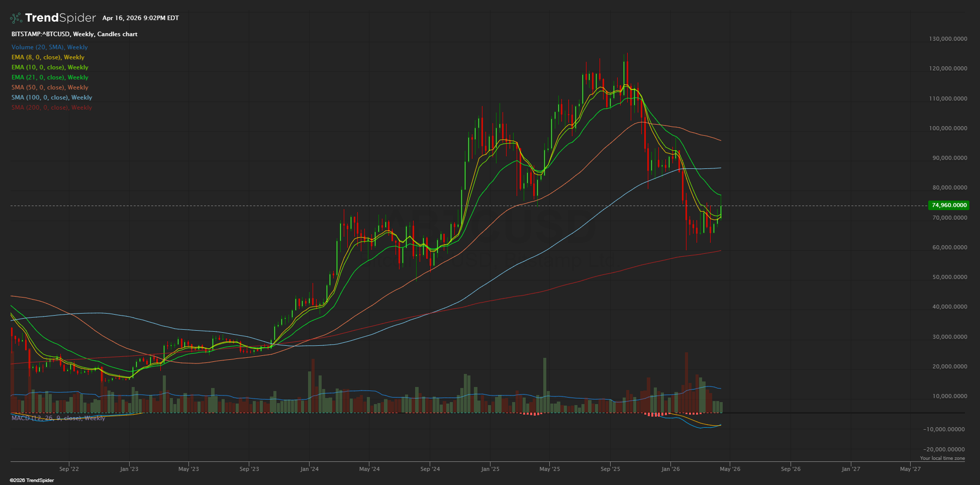The image size is (980, 485).
Task: Click the faded SMA (200, 0, close) label
Action: (x=52, y=108)
